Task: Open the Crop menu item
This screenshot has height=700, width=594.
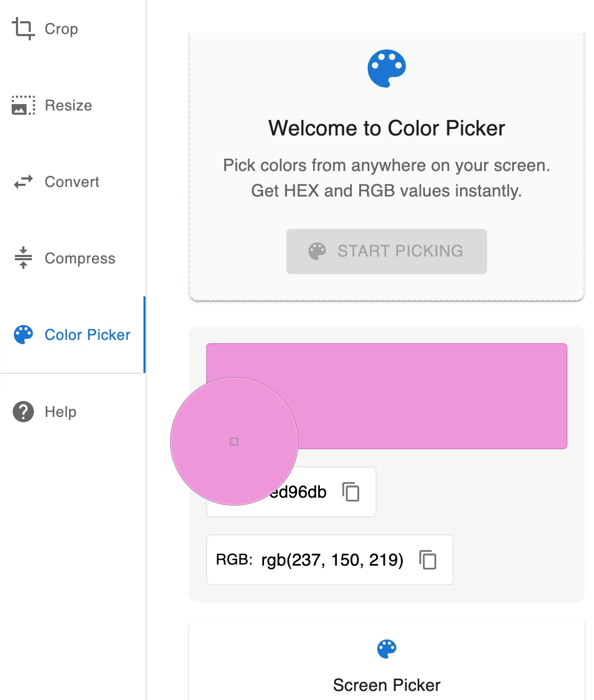Action: point(72,29)
